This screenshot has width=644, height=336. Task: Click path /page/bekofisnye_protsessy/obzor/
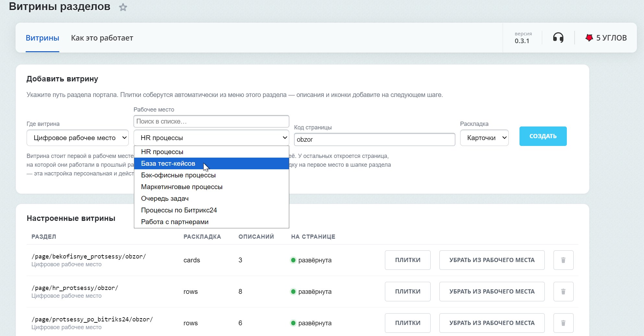click(x=89, y=256)
